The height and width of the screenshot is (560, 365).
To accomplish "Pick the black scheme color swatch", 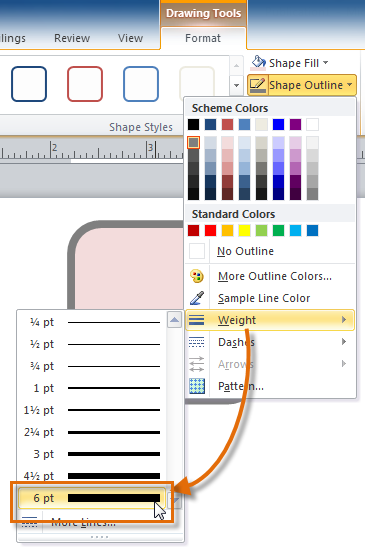I will coord(193,125).
